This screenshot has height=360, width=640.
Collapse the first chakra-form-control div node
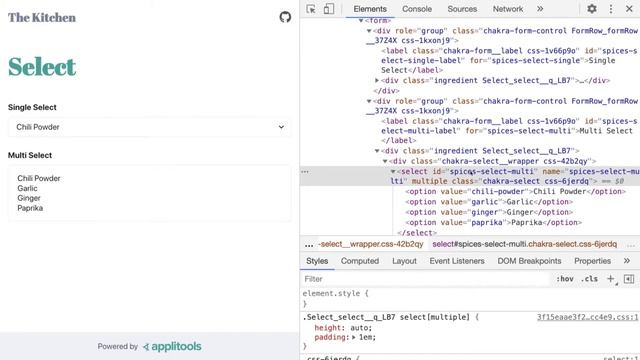coord(369,31)
